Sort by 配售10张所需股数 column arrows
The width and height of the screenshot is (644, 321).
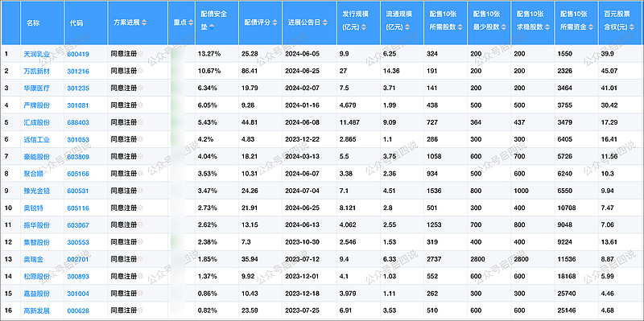pyautogui.click(x=460, y=27)
